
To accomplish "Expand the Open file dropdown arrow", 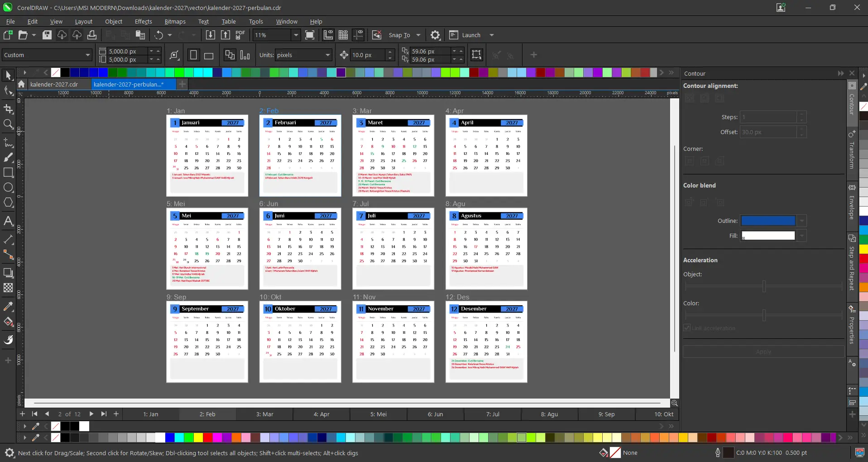I will coord(34,35).
